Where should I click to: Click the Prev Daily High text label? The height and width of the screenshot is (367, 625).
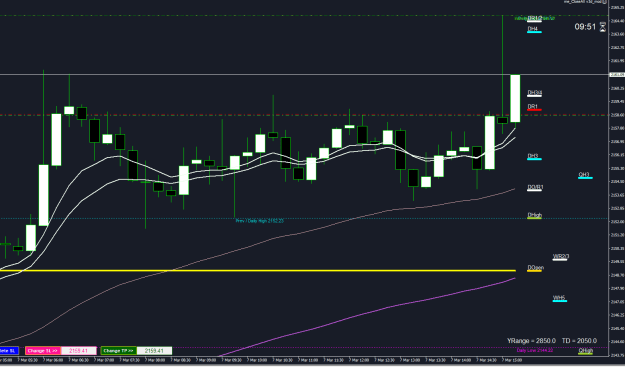click(x=259, y=221)
